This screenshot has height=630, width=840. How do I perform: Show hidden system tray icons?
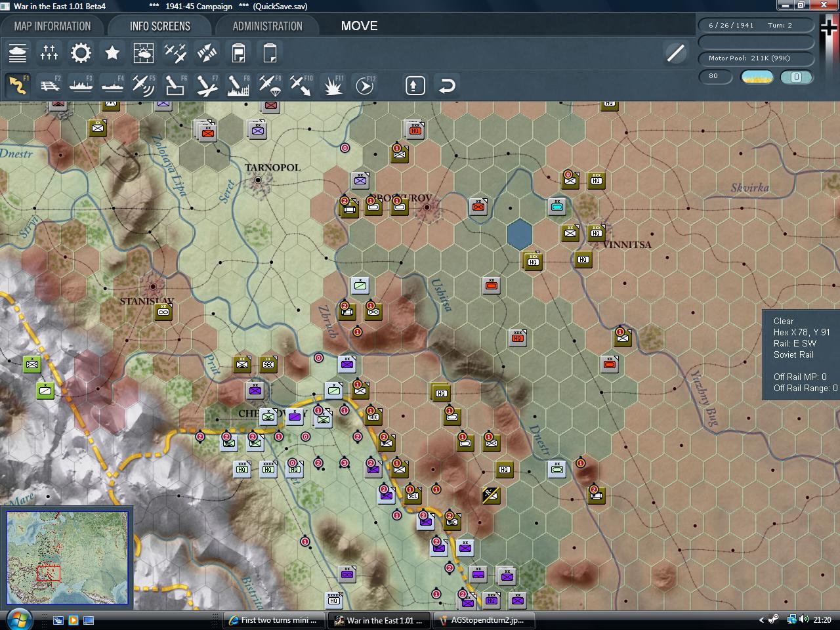click(x=761, y=620)
